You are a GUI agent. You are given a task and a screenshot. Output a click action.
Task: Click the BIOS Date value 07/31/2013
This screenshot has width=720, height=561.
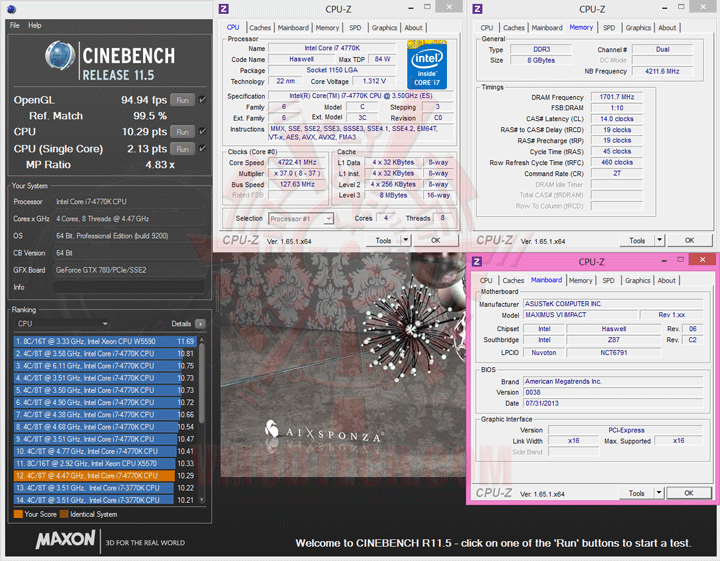[x=613, y=404]
